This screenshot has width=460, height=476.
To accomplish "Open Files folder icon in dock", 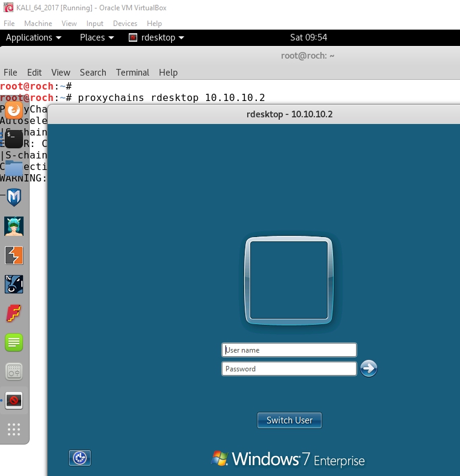I will coord(14,168).
